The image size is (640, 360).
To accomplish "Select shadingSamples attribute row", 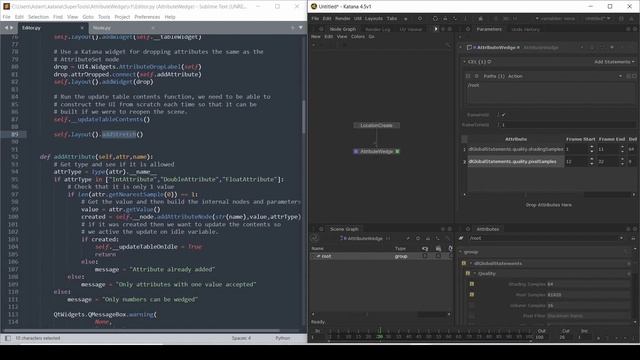I will click(x=516, y=149).
